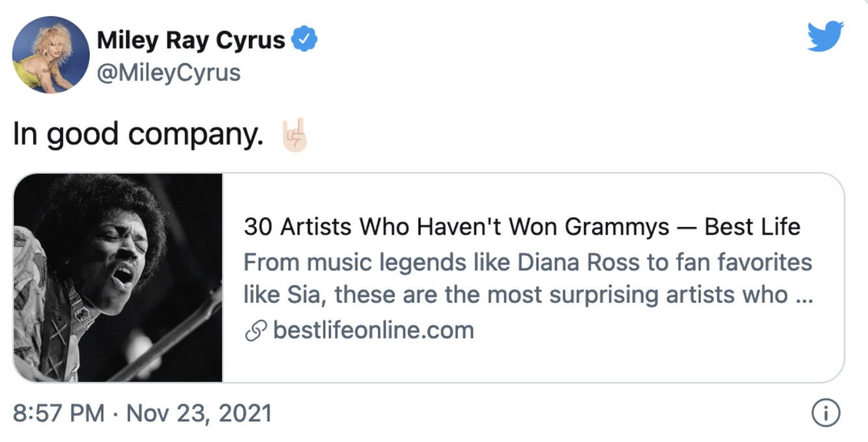Open the Miley Ray Cyrus display name
Image resolution: width=868 pixels, height=442 pixels.
[191, 41]
